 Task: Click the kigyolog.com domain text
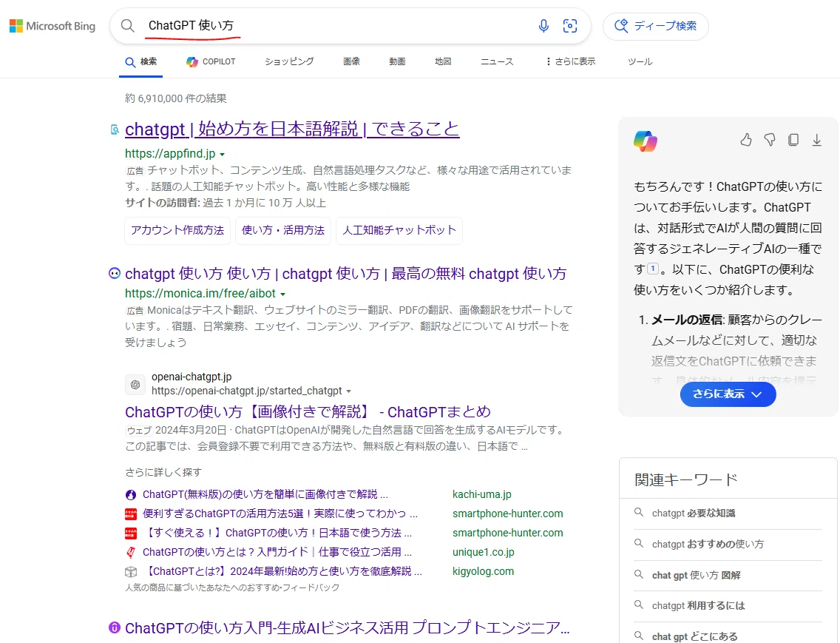(483, 572)
